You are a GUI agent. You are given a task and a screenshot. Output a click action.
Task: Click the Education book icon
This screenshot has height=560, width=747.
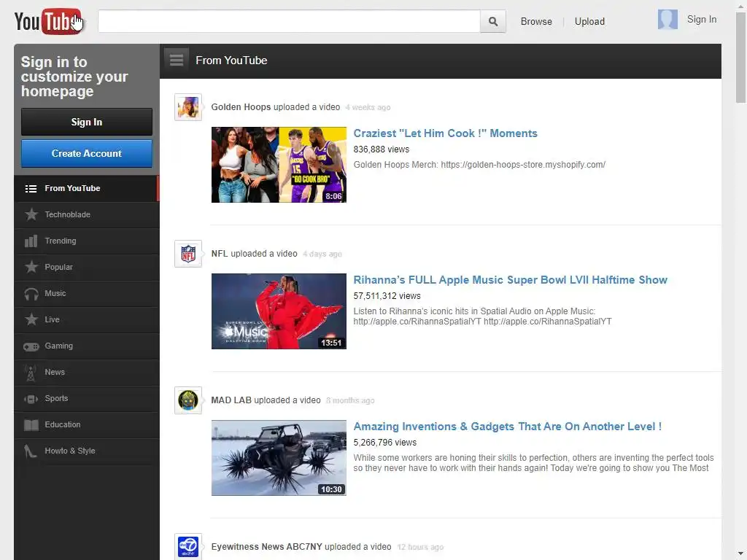(31, 425)
